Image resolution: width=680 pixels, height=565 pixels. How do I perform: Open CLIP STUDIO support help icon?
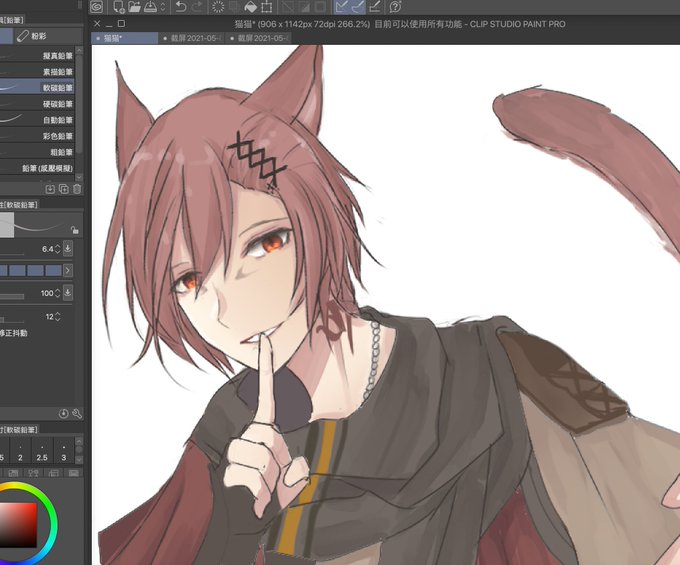coord(395,7)
